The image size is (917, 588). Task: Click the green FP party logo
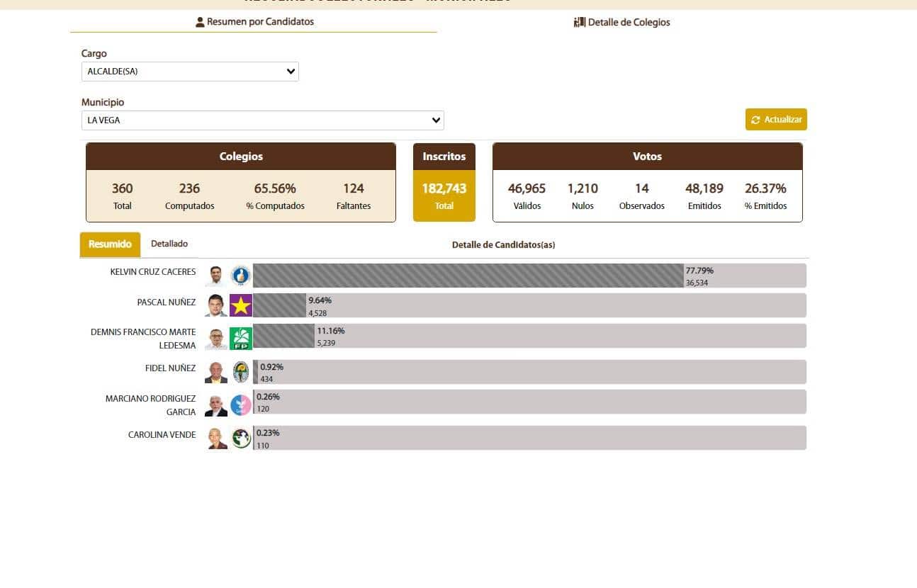click(x=241, y=339)
